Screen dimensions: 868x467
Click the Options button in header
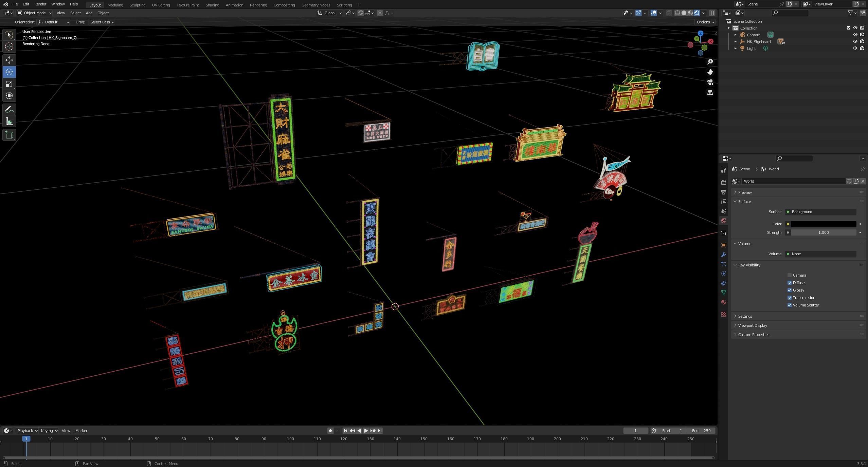pyautogui.click(x=705, y=22)
